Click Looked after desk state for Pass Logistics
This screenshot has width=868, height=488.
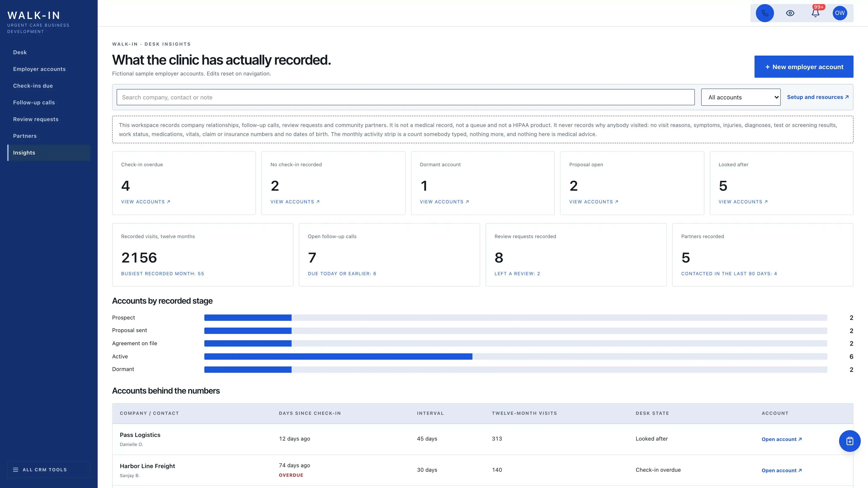point(652,439)
